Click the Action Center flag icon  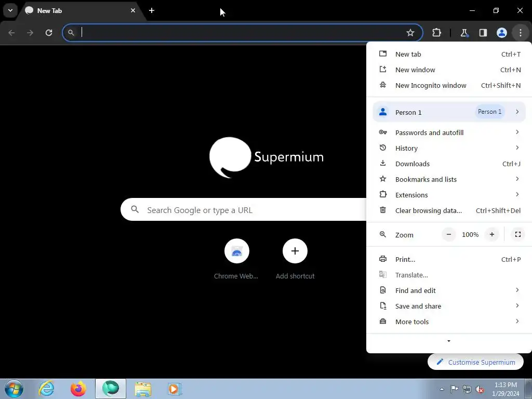(454, 389)
